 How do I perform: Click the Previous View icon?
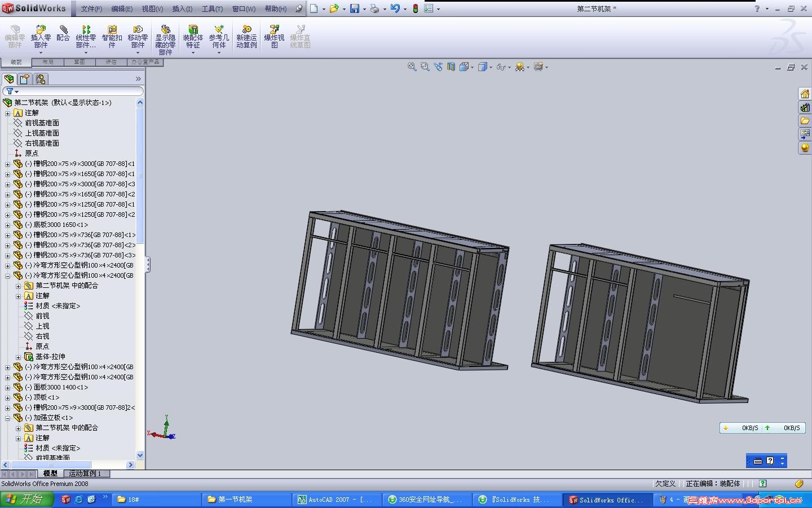[x=438, y=67]
